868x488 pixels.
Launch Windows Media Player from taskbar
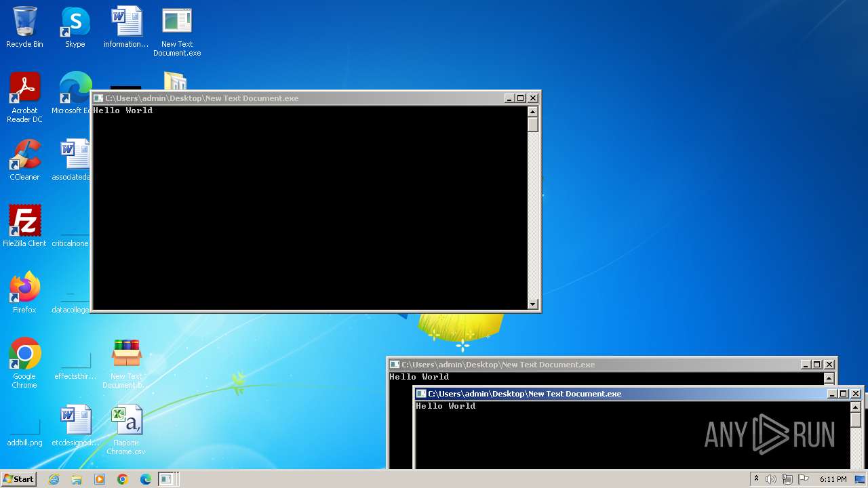click(100, 479)
